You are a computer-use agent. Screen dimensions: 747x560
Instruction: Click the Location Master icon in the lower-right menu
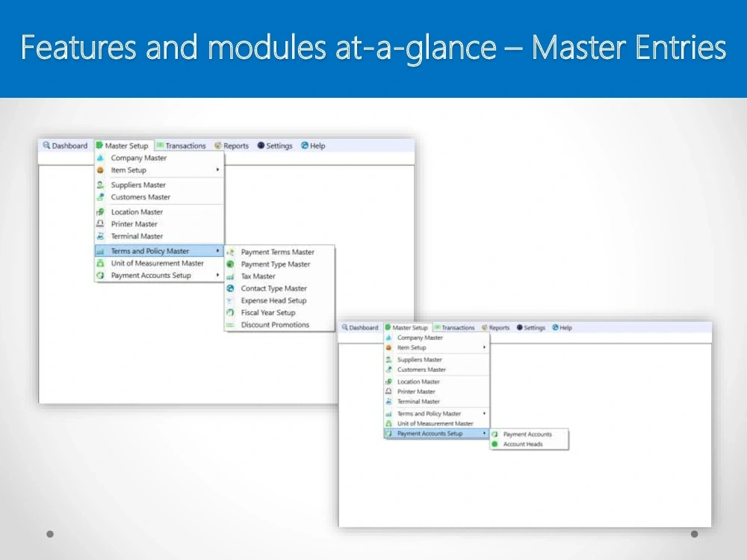388,382
